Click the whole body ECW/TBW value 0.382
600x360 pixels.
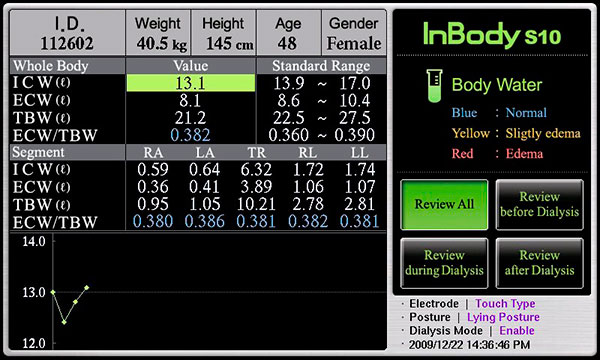point(190,135)
